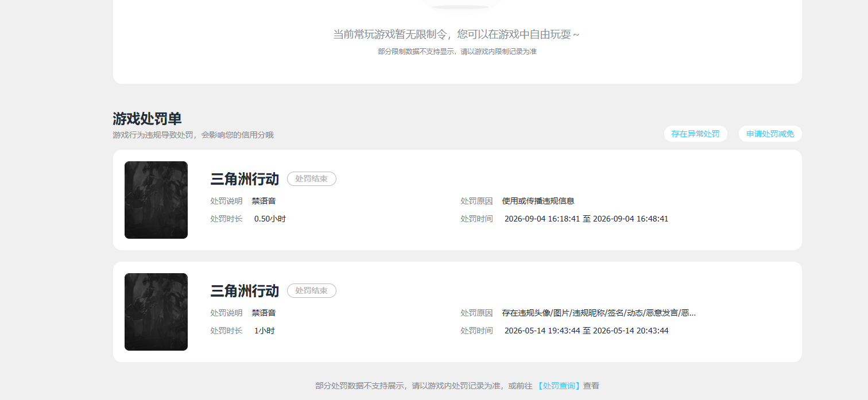Select the thumbnail of the 0.50小时 penalty card

pyautogui.click(x=156, y=200)
